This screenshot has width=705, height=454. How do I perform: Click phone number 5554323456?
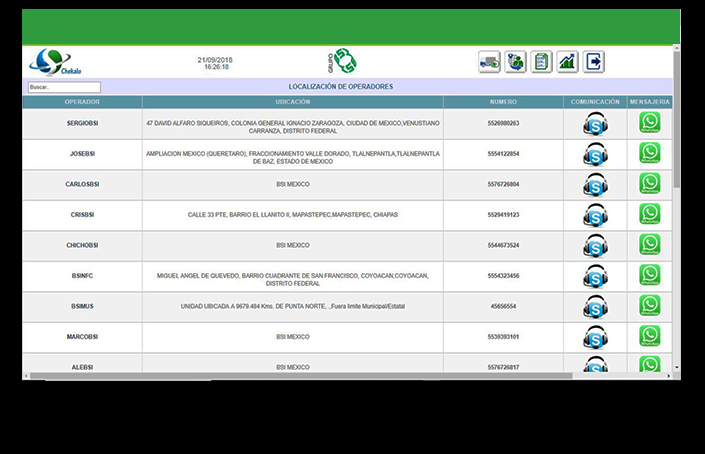(x=503, y=276)
